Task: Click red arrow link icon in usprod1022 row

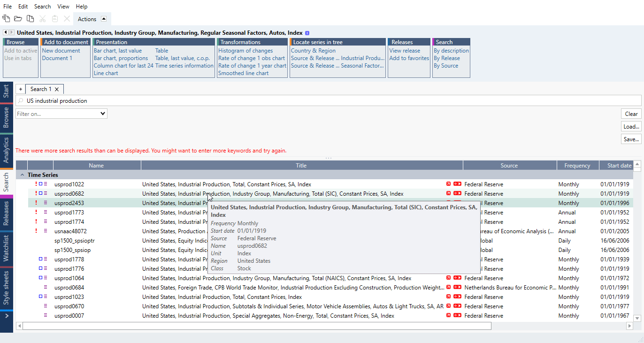Action: 448,184
